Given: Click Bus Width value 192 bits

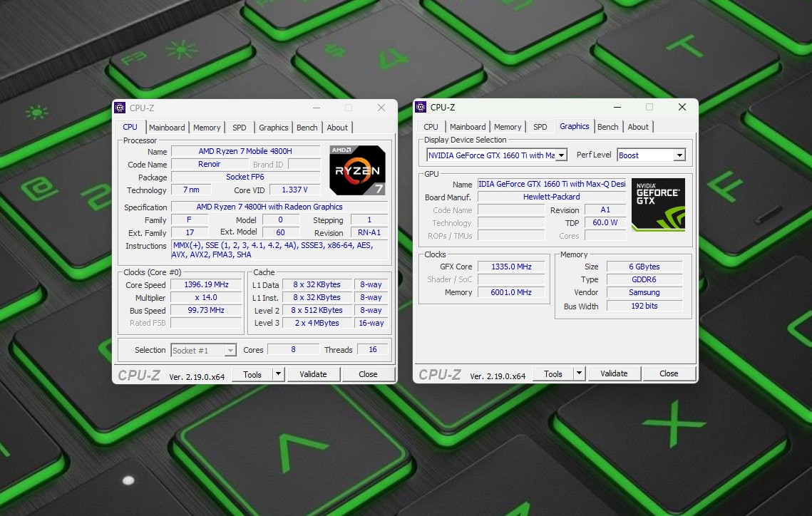Looking at the screenshot, I should tap(644, 306).
